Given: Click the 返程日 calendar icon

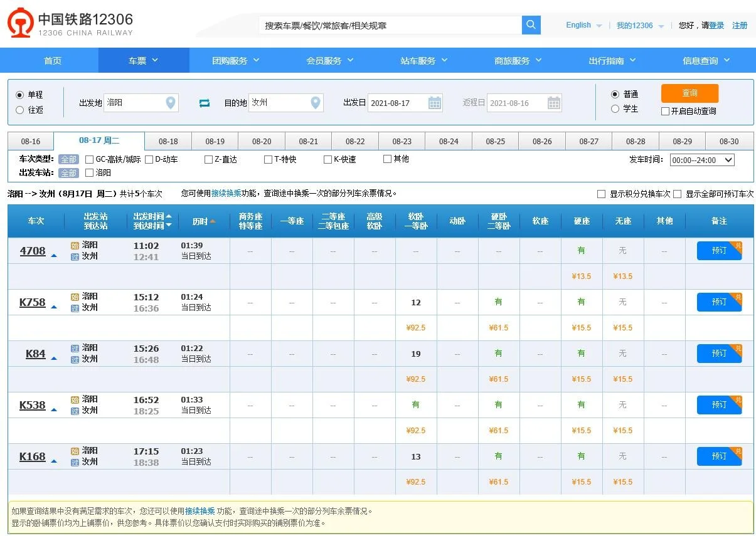Looking at the screenshot, I should click(x=553, y=102).
